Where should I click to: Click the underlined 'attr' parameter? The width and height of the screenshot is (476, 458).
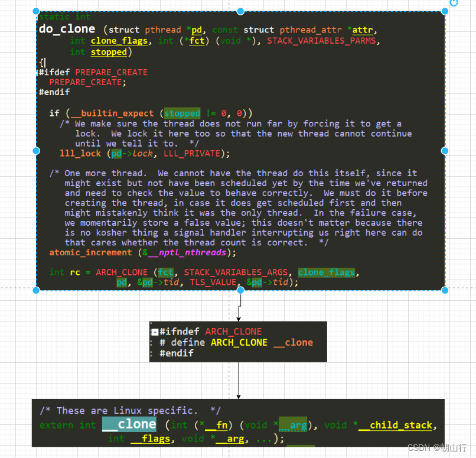(x=363, y=30)
